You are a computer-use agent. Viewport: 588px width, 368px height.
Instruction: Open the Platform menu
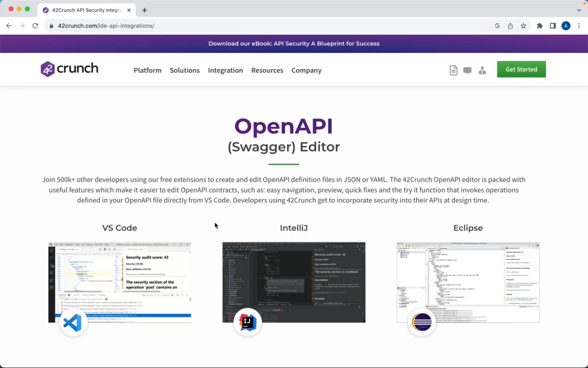148,70
